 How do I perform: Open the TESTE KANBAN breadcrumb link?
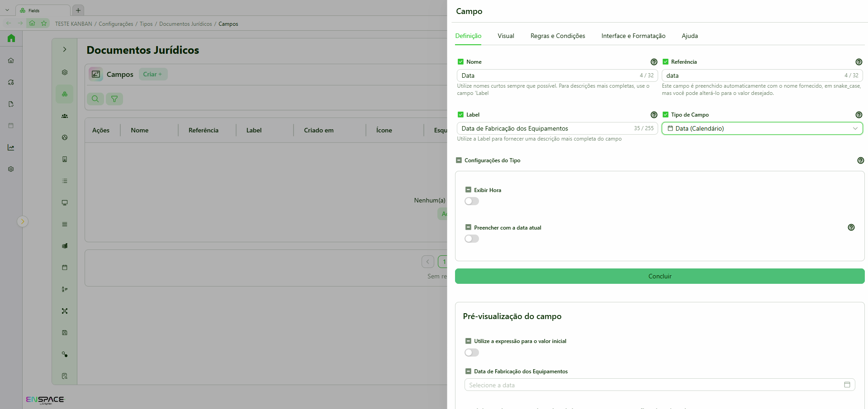click(x=73, y=24)
